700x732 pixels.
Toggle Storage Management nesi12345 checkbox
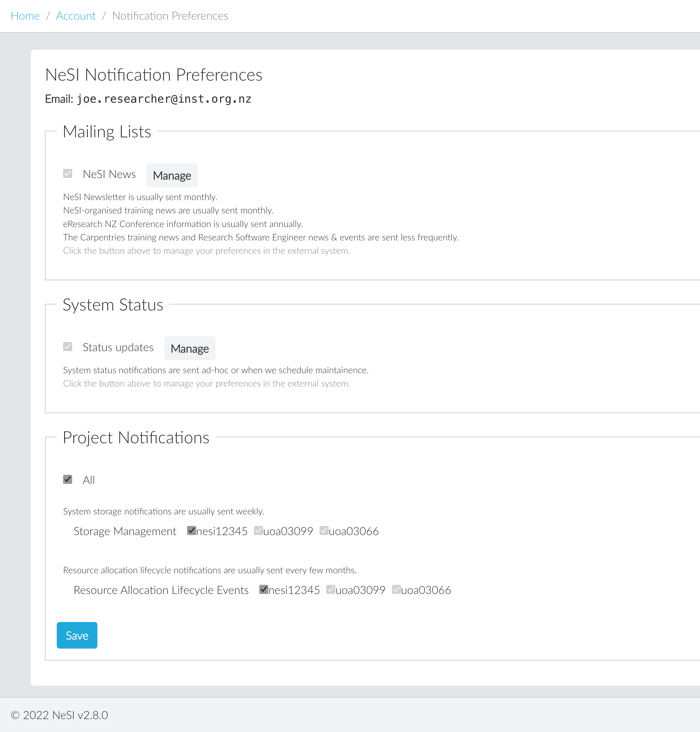click(x=191, y=531)
